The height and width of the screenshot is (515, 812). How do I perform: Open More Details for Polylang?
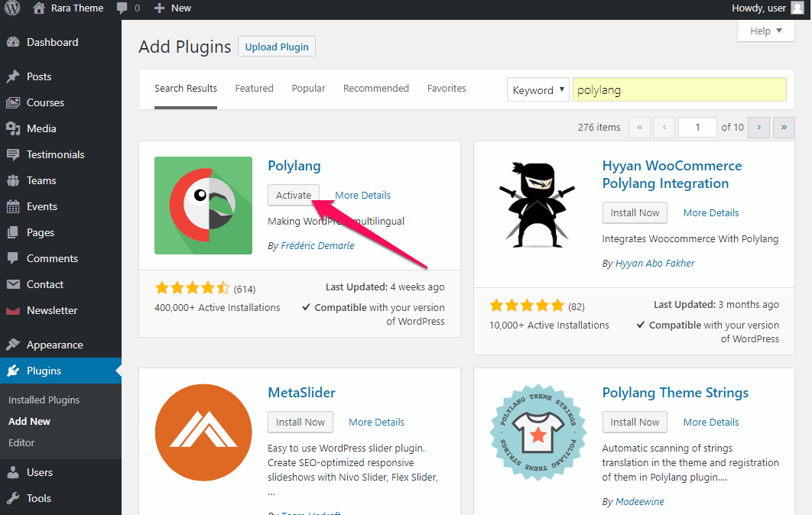point(362,195)
